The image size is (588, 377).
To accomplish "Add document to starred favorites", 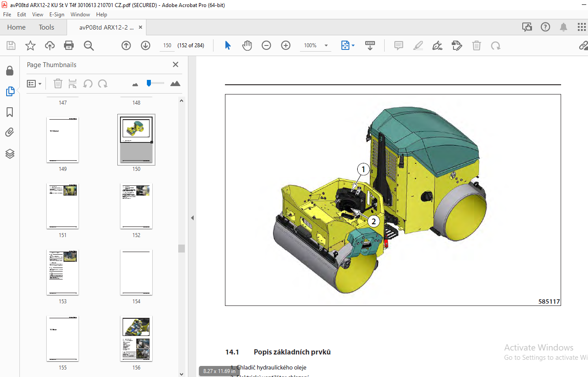I will [30, 45].
